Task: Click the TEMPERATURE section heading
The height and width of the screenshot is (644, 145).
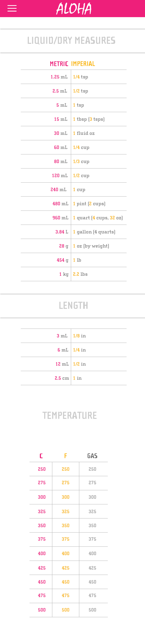Action: [x=70, y=415]
